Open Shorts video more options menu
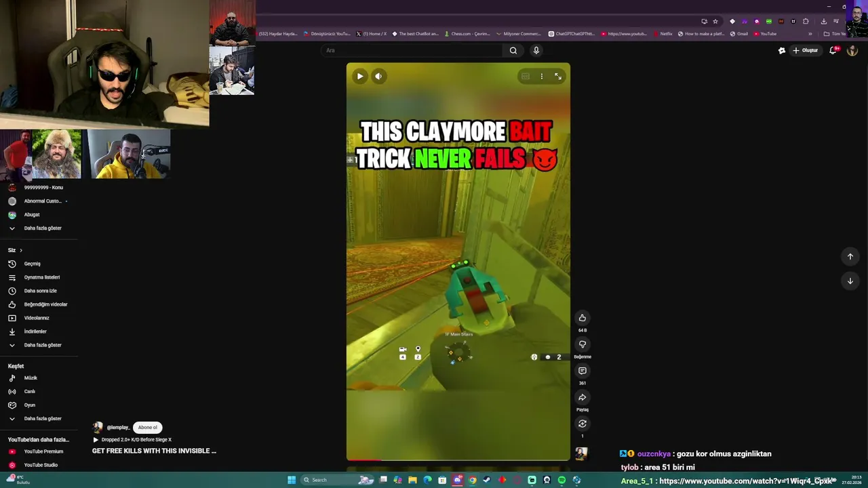Screen dimensions: 868x488 (x=541, y=77)
